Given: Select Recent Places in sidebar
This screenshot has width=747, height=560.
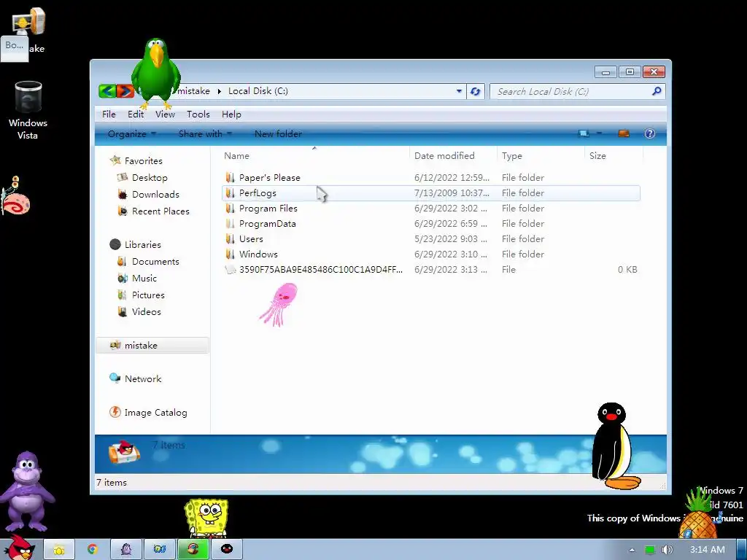Looking at the screenshot, I should pyautogui.click(x=160, y=211).
